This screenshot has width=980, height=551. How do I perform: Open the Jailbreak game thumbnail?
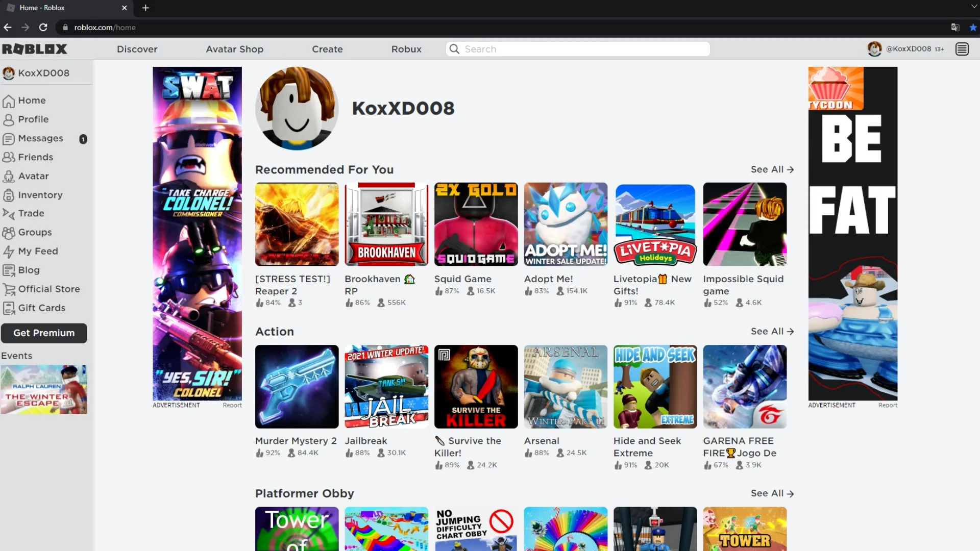(386, 387)
